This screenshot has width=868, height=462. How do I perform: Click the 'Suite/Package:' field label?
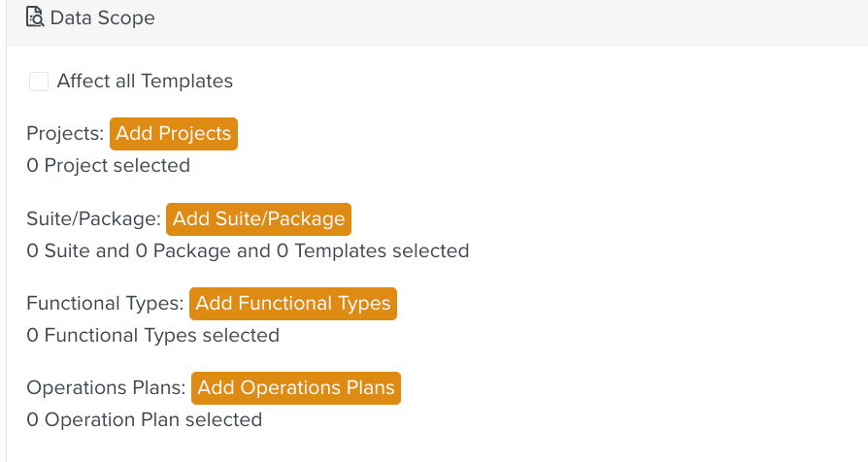coord(93,219)
